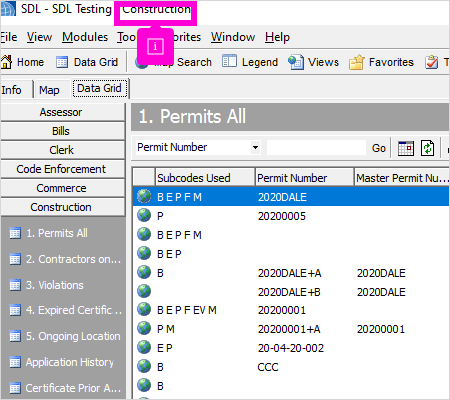Screen dimensions: 450x400
Task: Sort by Subcodes Used column header
Action: point(205,178)
